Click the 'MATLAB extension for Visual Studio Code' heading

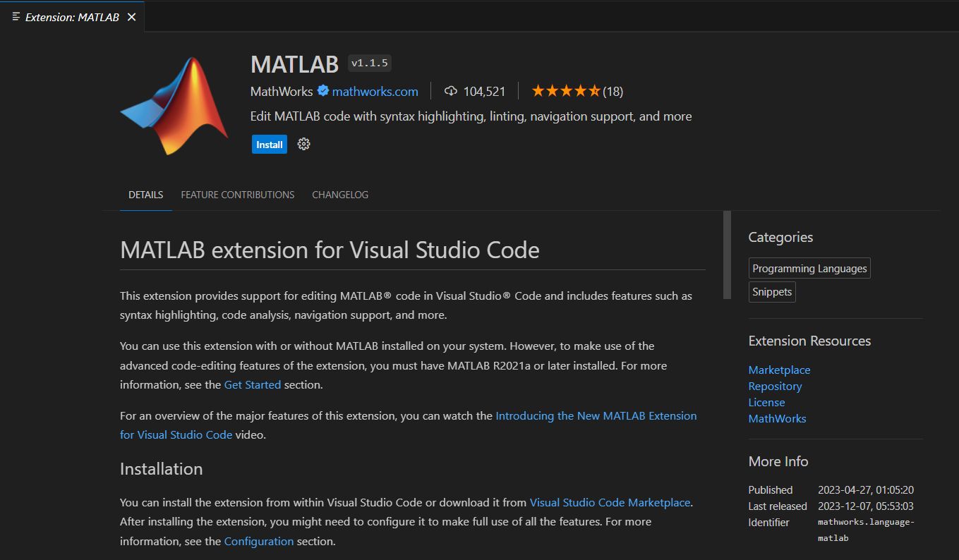tap(330, 250)
